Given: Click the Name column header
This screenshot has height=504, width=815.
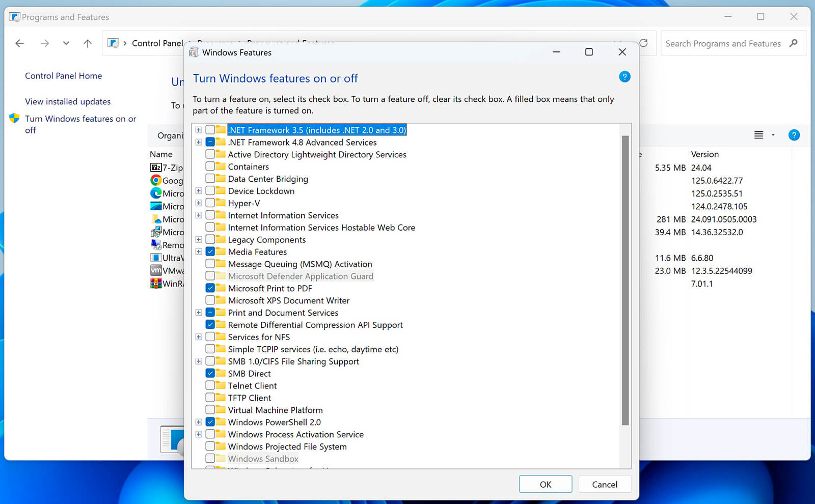Looking at the screenshot, I should [x=161, y=154].
